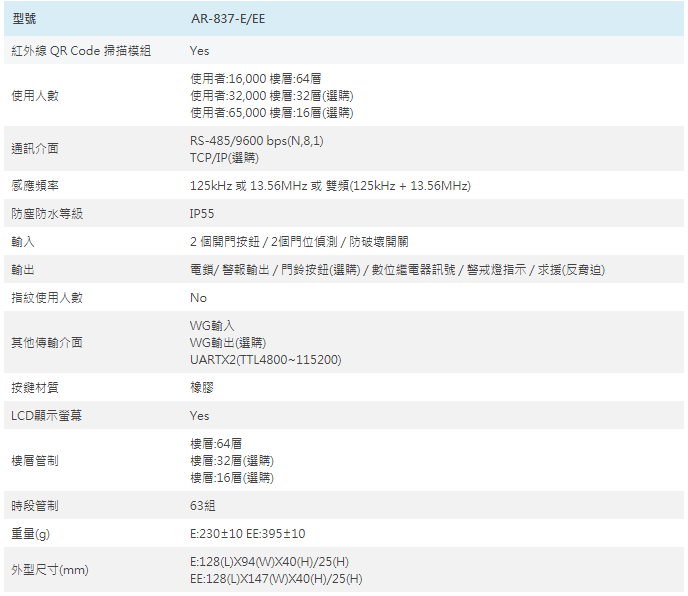
Task: Select the 樓層:64層 line in floor control
Action: pos(216,444)
